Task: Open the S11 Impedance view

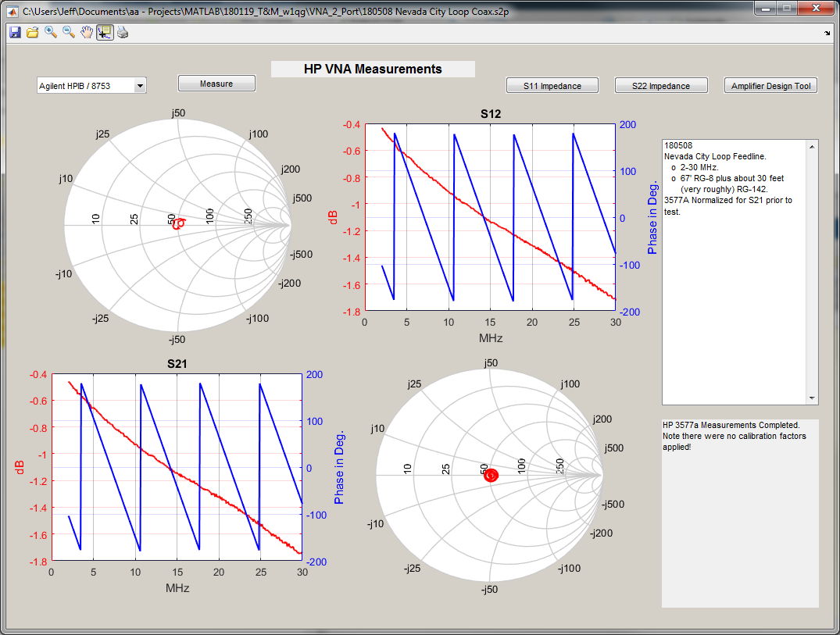Action: coord(552,85)
